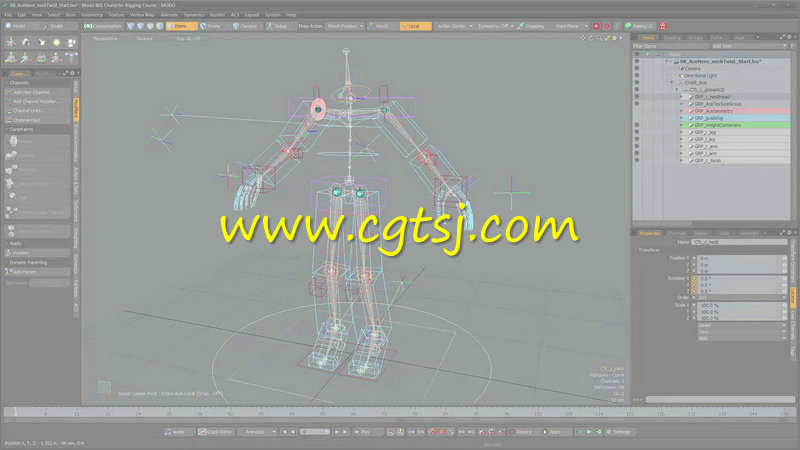Image resolution: width=800 pixels, height=450 pixels.
Task: Select World coordinate mode
Action: coord(382,26)
